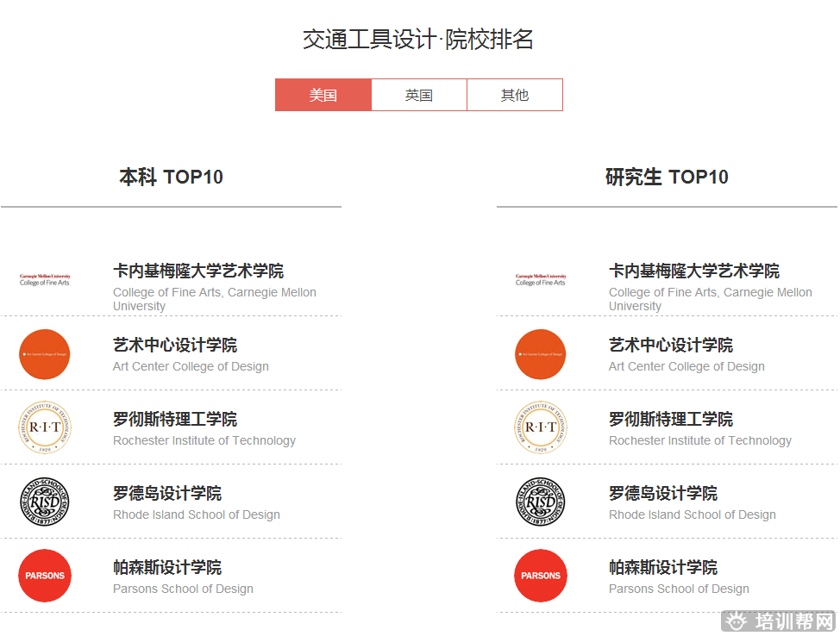Image resolution: width=840 pixels, height=636 pixels.
Task: Click red Parsons logo in 研究生 list
Action: tap(541, 576)
